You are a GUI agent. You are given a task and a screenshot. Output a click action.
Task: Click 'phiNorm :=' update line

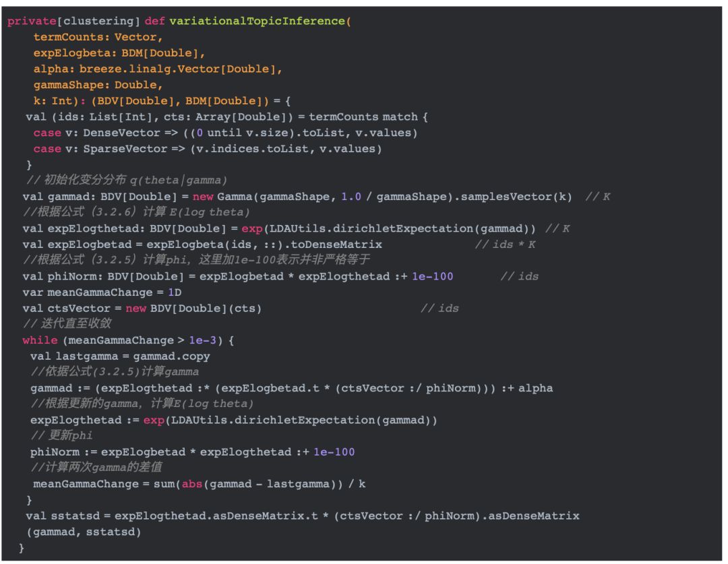coord(193,453)
